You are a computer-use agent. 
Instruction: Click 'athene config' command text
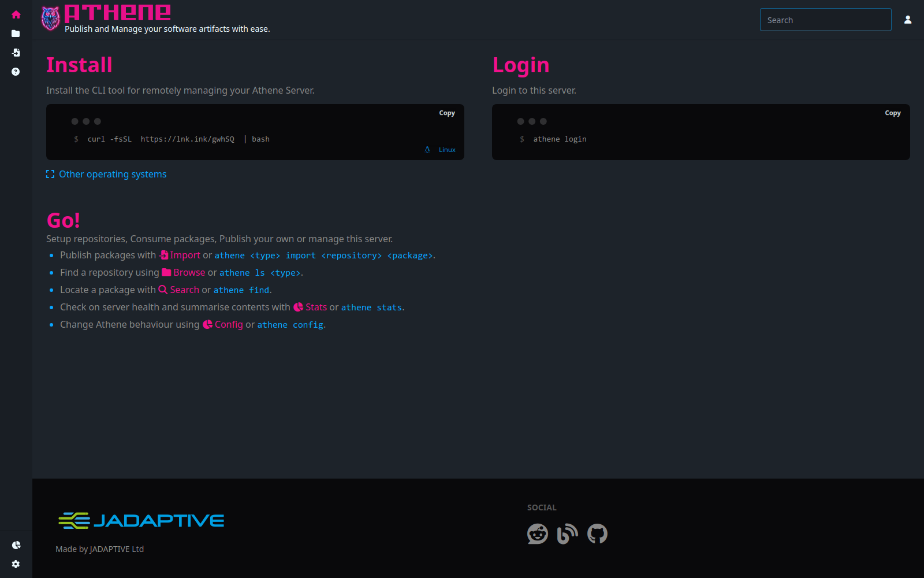[290, 325]
